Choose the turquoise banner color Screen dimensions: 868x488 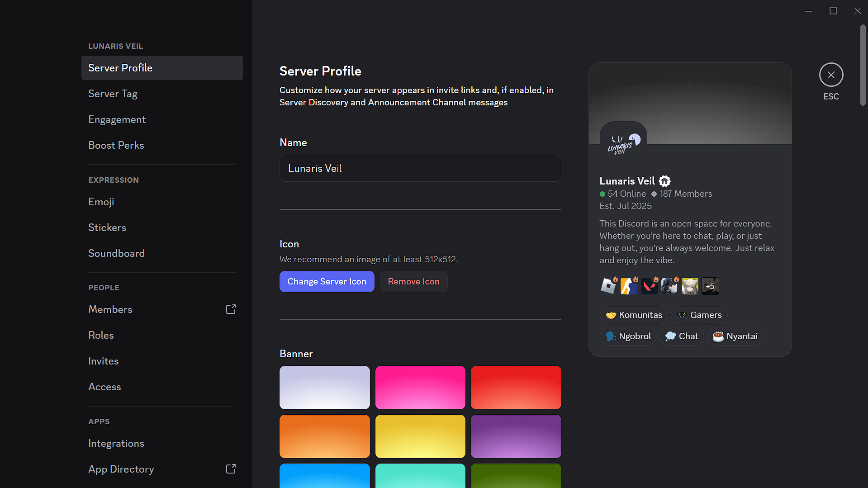click(x=420, y=476)
